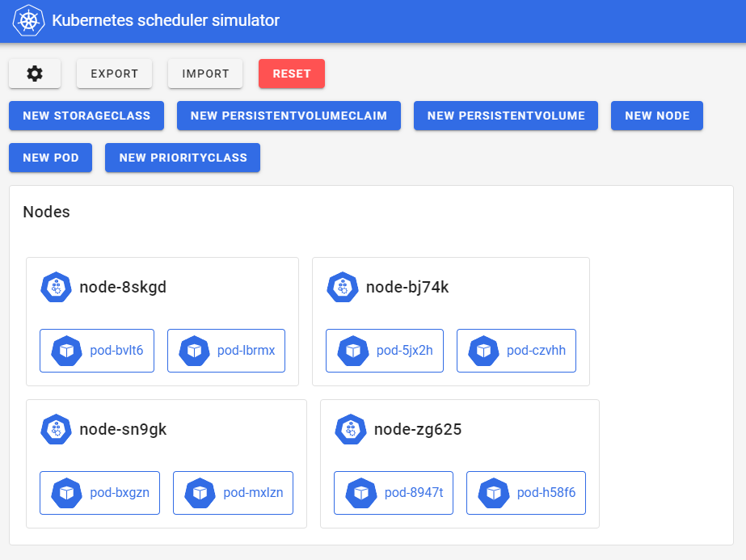Click the cube icon for pod-bvlt6

(x=67, y=351)
